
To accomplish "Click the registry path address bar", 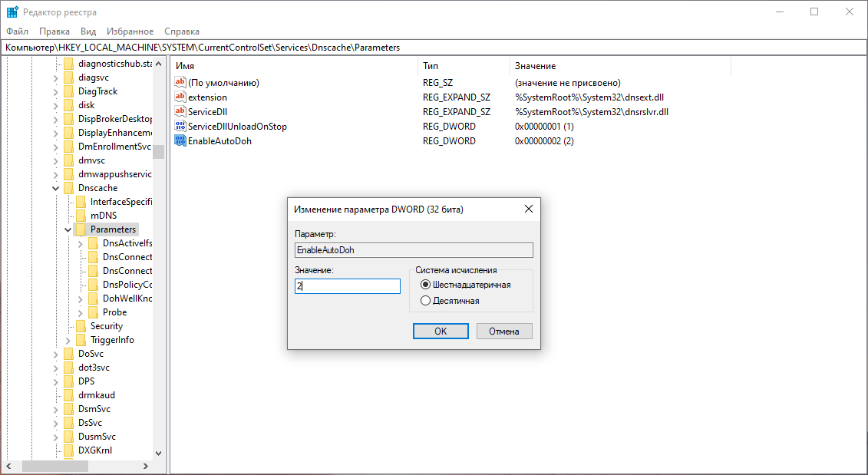I will pyautogui.click(x=434, y=48).
